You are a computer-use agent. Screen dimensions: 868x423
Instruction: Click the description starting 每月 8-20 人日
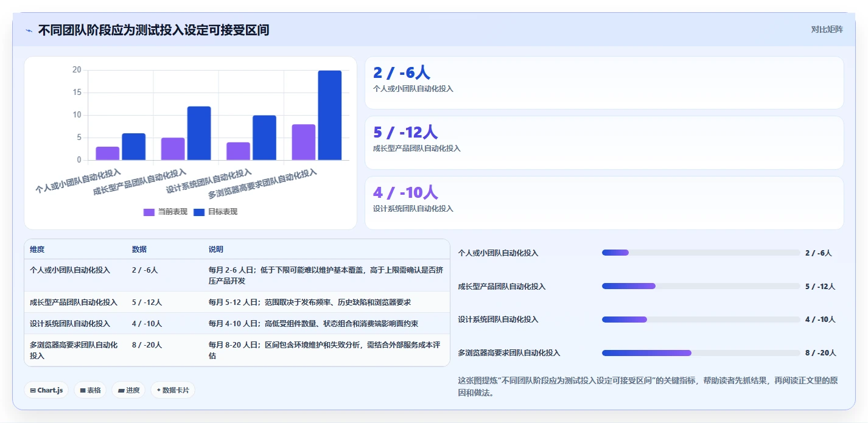pyautogui.click(x=324, y=350)
